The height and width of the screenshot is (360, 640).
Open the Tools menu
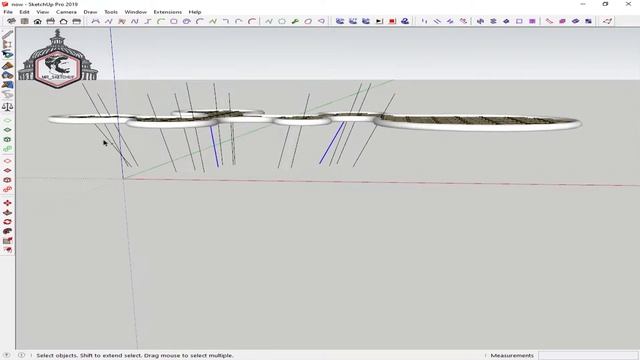(x=111, y=12)
